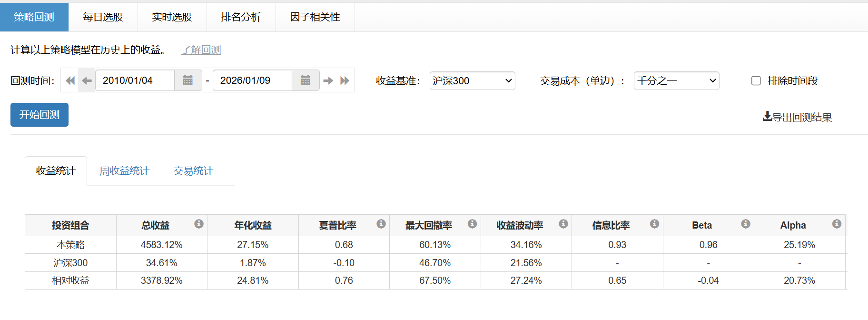Click the start date field 2010/01/04
Image resolution: width=868 pixels, height=320 pixels.
tap(135, 80)
